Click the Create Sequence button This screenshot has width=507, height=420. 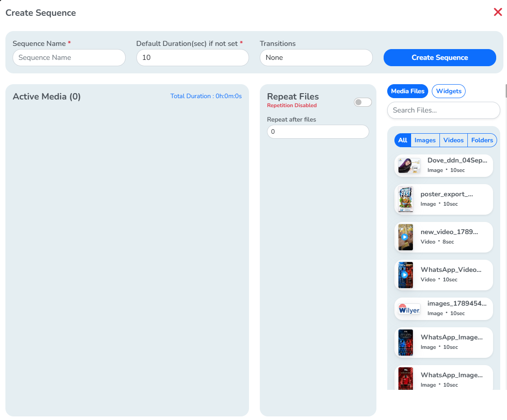click(440, 58)
